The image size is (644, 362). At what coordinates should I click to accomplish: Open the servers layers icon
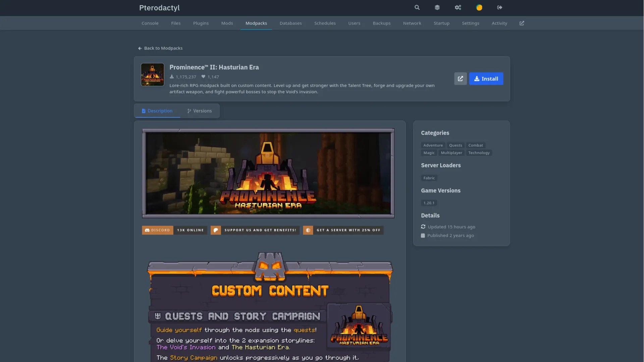coord(437,7)
